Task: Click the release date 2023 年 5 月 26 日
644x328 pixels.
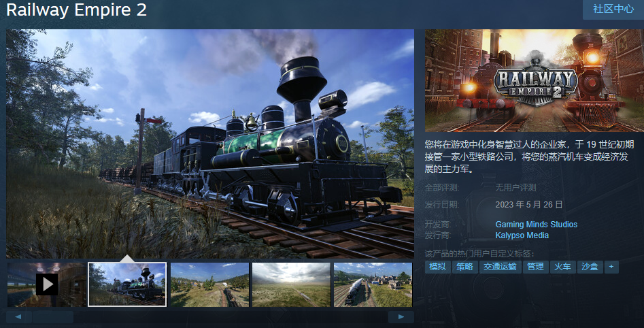Action: [528, 205]
